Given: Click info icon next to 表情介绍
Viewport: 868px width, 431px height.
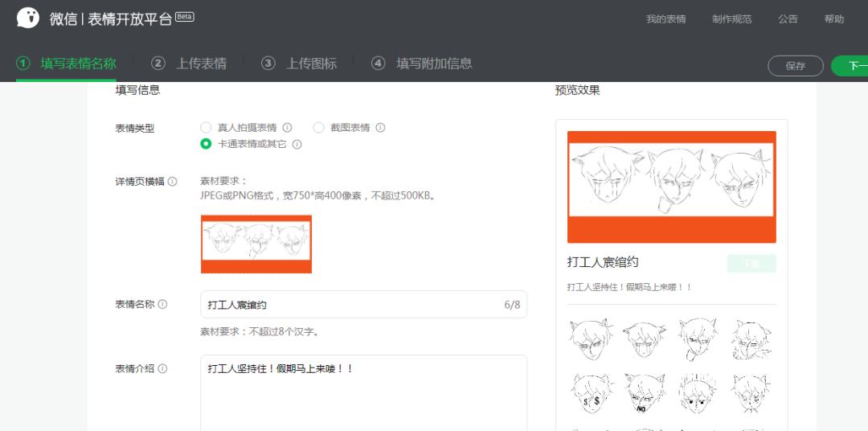Looking at the screenshot, I should coord(162,369).
